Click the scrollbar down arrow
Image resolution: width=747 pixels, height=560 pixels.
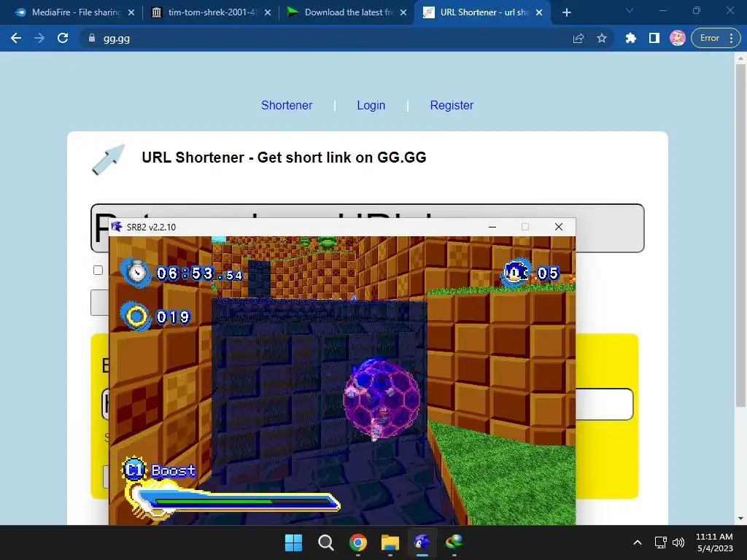[740, 518]
